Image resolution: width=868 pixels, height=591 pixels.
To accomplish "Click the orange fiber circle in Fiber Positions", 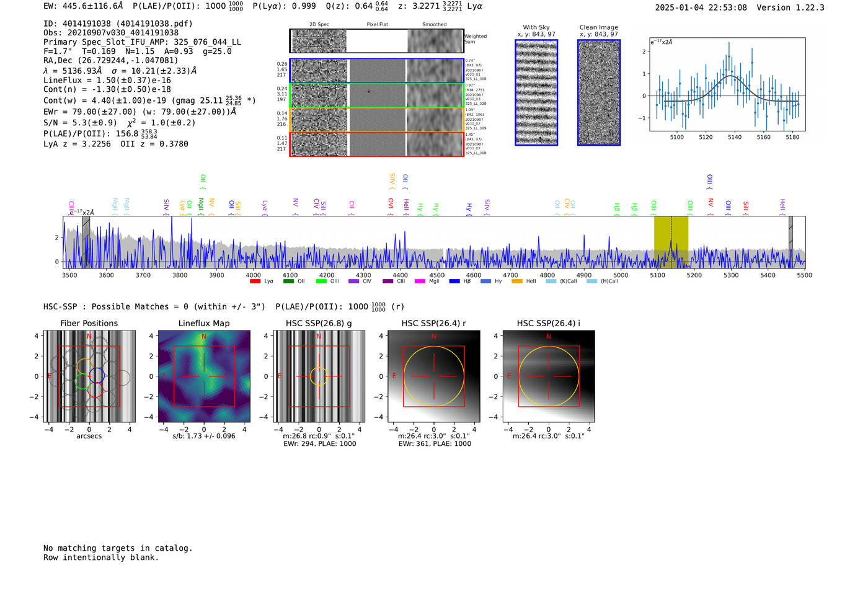I will point(85,367).
